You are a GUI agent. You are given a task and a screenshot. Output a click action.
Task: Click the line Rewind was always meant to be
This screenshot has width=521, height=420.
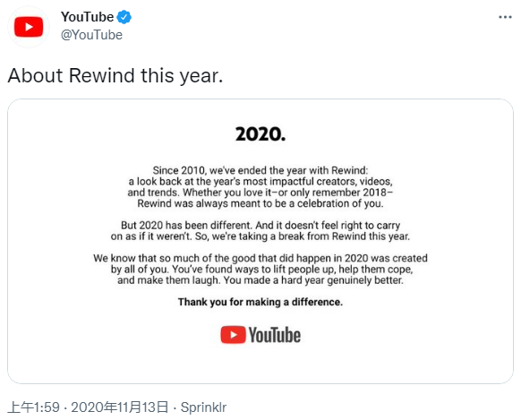260,203
